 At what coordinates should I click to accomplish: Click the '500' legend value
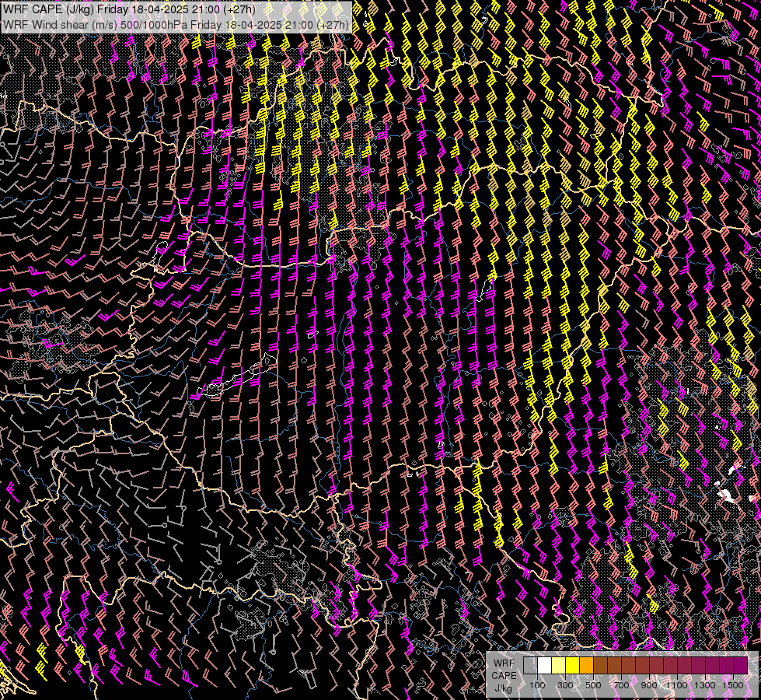pyautogui.click(x=593, y=685)
